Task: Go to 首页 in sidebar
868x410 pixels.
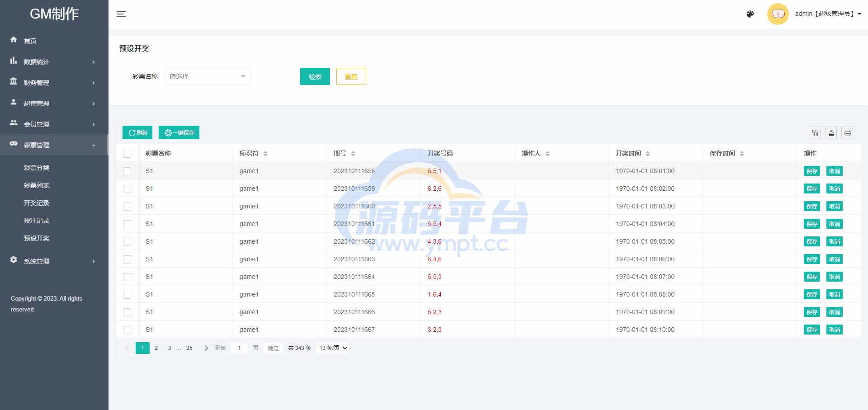Action: [x=54, y=41]
